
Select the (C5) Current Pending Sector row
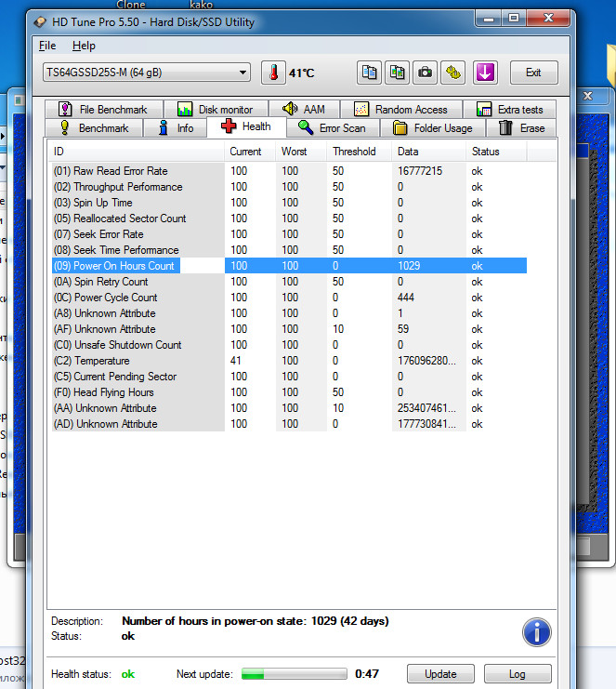[x=289, y=377]
